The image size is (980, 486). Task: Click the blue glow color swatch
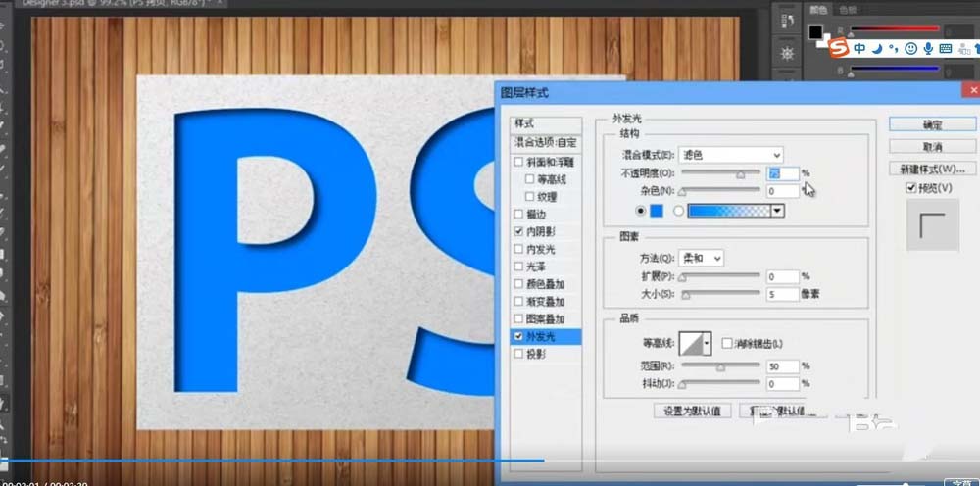(x=657, y=211)
